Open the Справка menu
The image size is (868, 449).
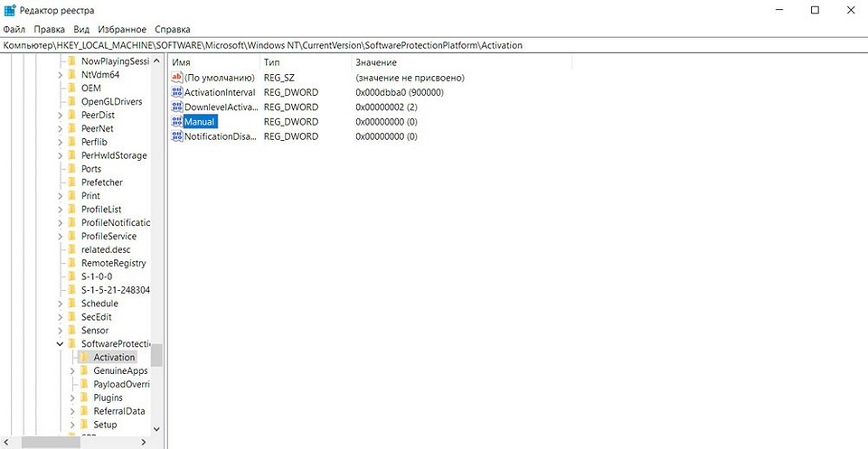click(x=172, y=29)
